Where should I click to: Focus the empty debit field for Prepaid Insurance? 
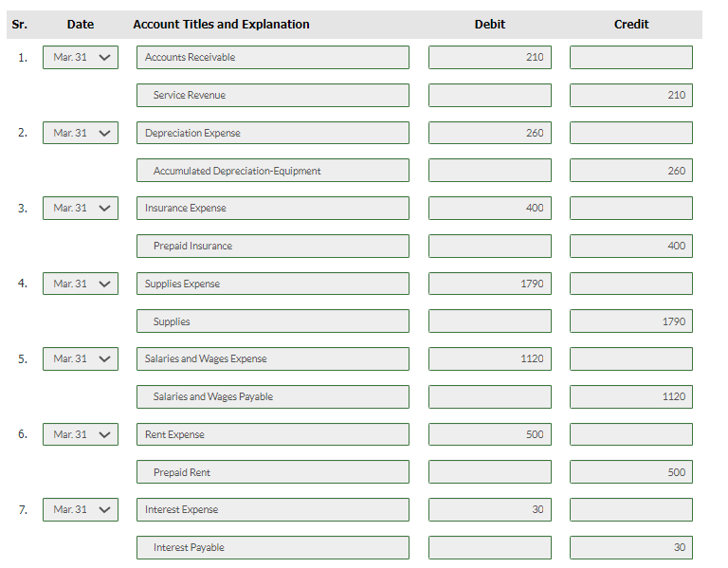(490, 247)
